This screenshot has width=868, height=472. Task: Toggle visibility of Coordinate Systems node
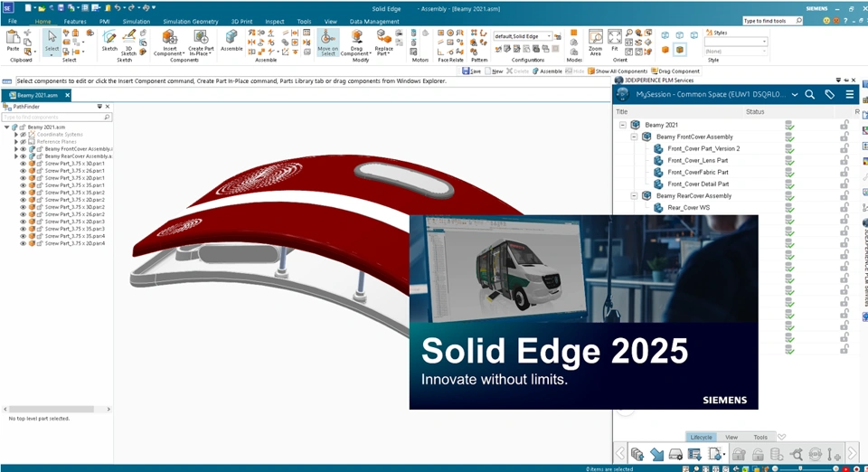tap(23, 135)
